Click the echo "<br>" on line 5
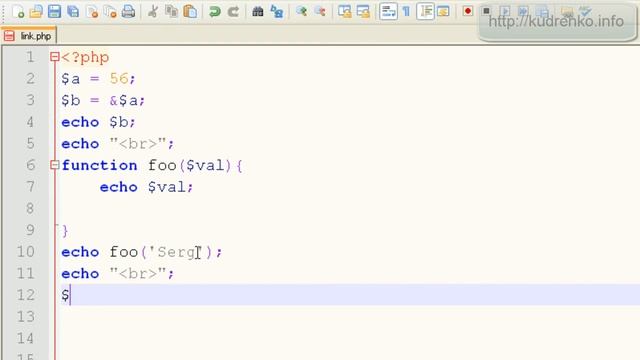This screenshot has height=360, width=640. click(118, 144)
